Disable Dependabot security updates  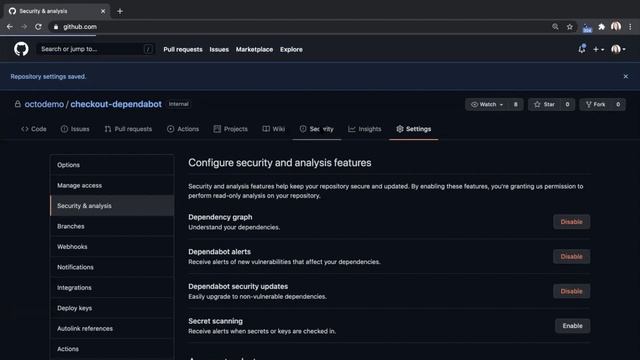571,291
